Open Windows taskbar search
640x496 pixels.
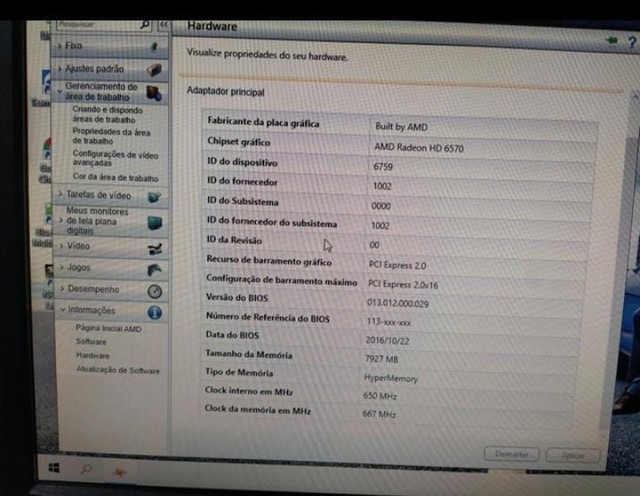[x=86, y=469]
